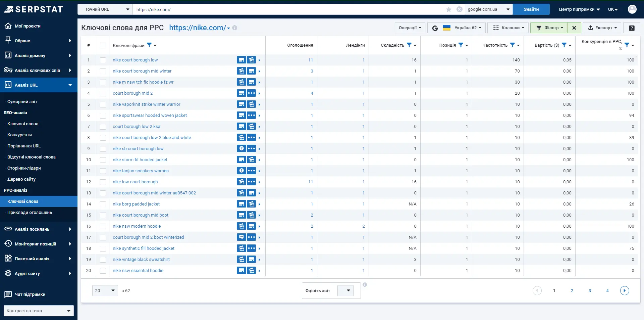Image resolution: width=644 pixels, height=320 pixels.
Task: Check the box for nike vaporknit strike winter warrior
Action: [103, 104]
